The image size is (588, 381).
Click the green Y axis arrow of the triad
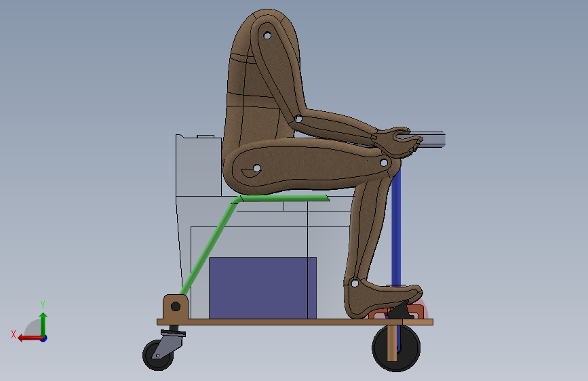[x=43, y=323]
